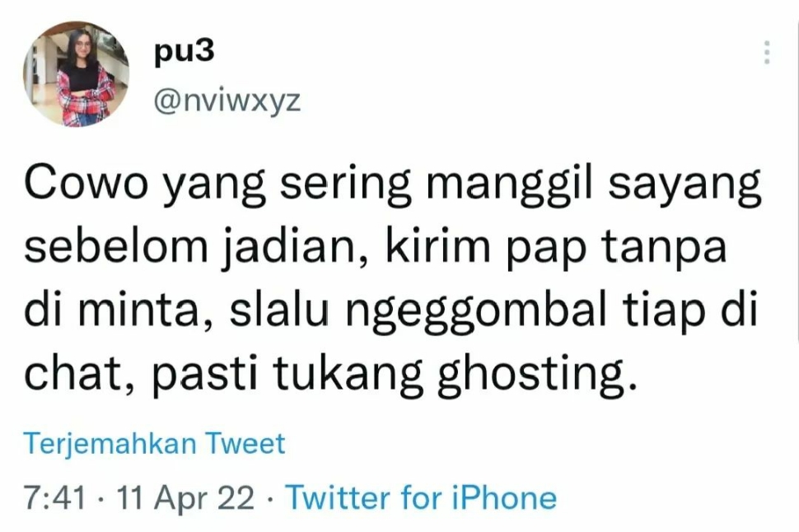Click the word 'Tweet' in the translate link

click(245, 443)
